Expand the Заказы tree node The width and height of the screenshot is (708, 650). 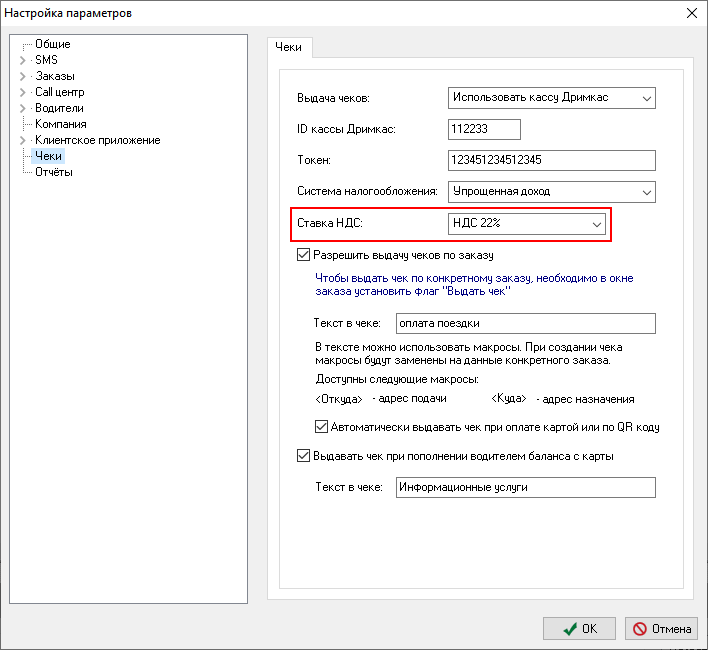[23, 76]
